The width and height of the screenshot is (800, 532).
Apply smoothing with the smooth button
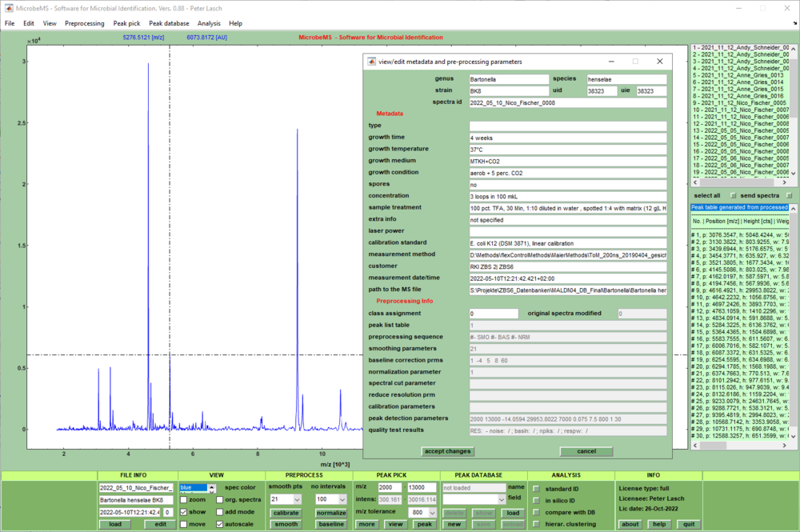coord(286,524)
